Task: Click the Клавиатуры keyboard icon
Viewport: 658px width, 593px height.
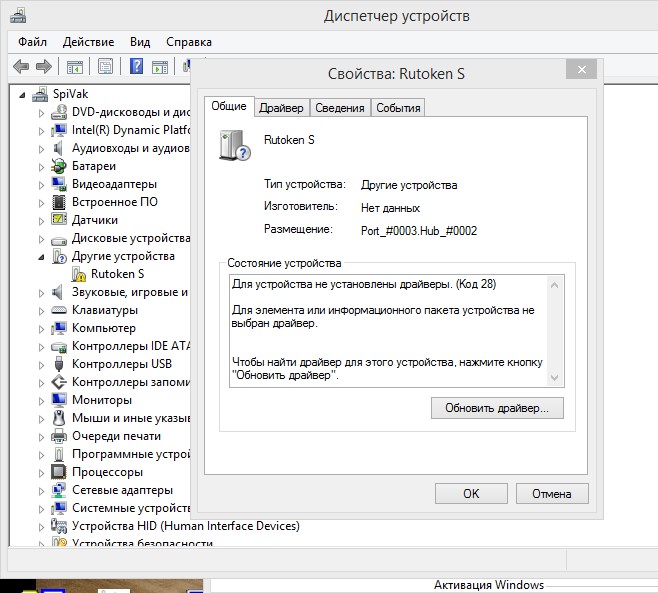Action: pyautogui.click(x=59, y=310)
